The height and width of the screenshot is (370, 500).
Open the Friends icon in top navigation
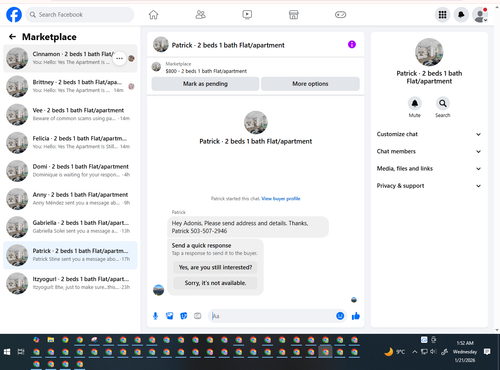click(200, 15)
